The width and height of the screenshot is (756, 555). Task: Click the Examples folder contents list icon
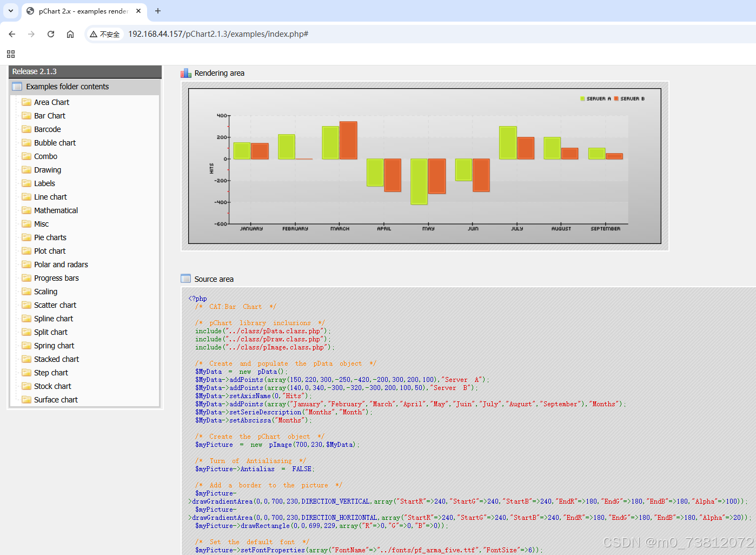(17, 87)
